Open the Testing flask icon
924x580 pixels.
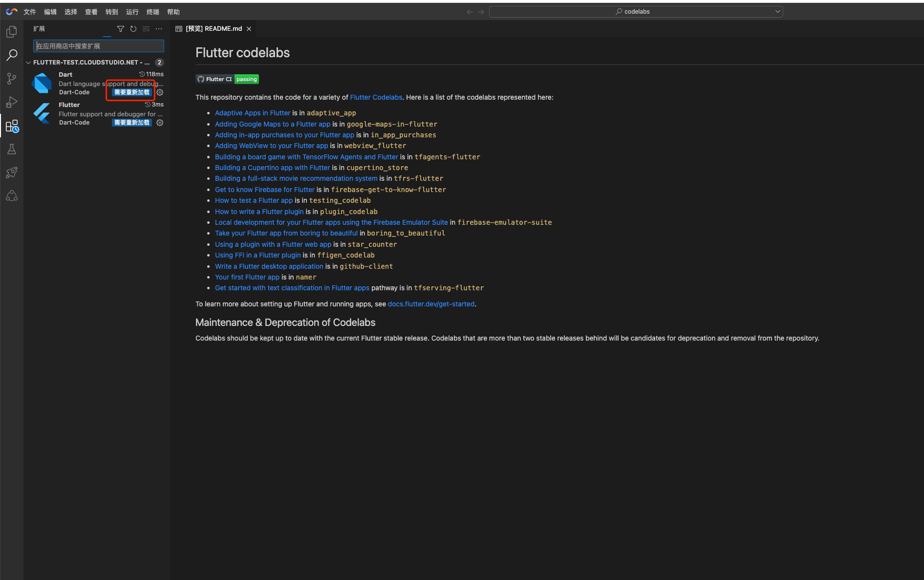(x=12, y=149)
